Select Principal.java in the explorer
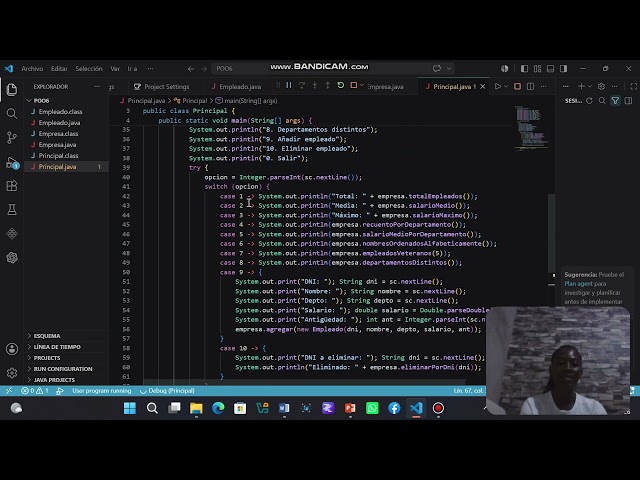This screenshot has height=480, width=640. tap(57, 167)
